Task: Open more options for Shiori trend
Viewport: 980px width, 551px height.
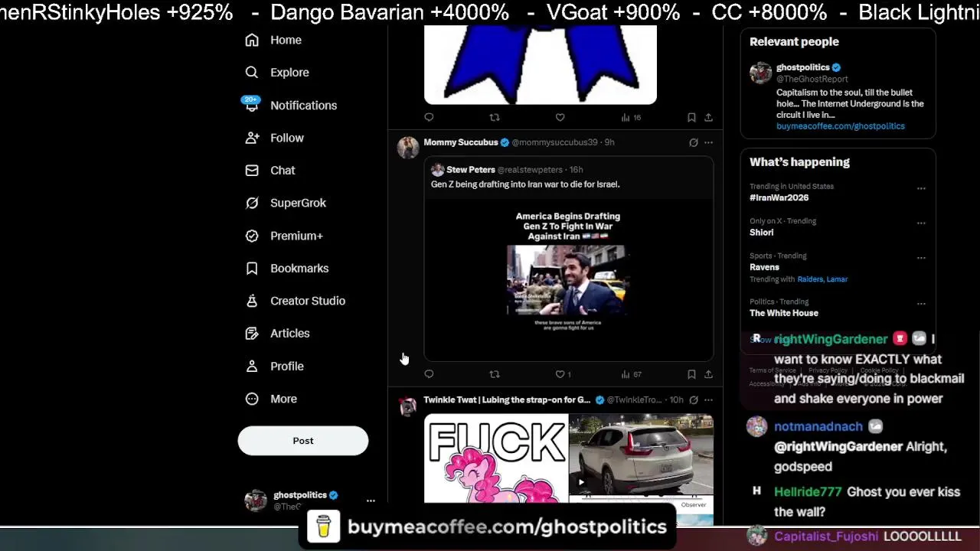Action: pos(921,223)
